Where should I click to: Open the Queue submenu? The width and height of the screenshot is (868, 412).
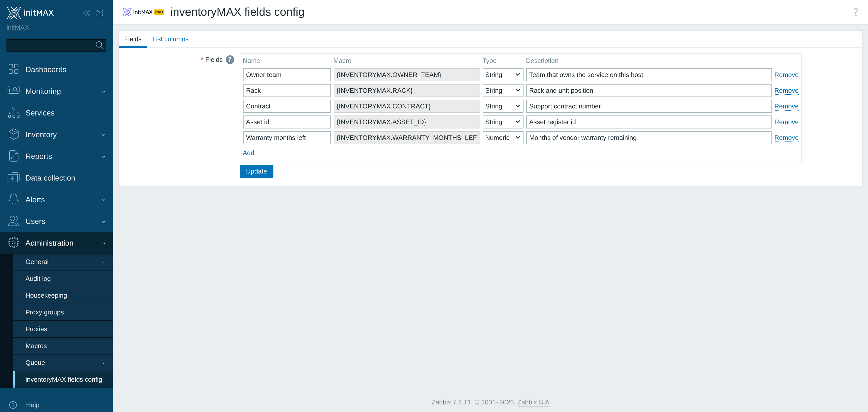63,362
